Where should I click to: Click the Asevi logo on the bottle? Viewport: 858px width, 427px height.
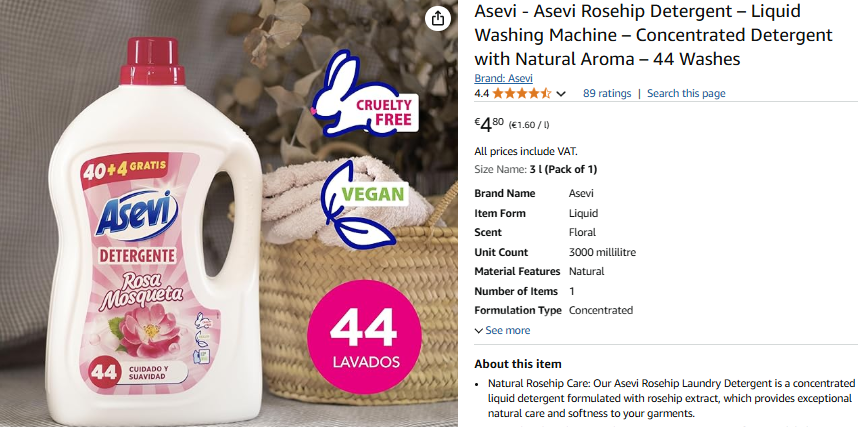137,215
